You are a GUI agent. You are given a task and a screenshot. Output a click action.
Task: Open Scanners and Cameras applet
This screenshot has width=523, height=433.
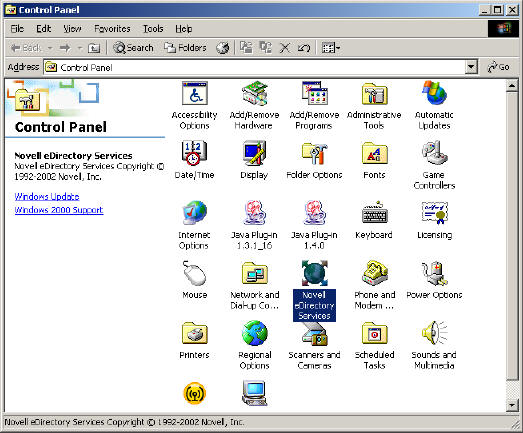[x=314, y=346]
